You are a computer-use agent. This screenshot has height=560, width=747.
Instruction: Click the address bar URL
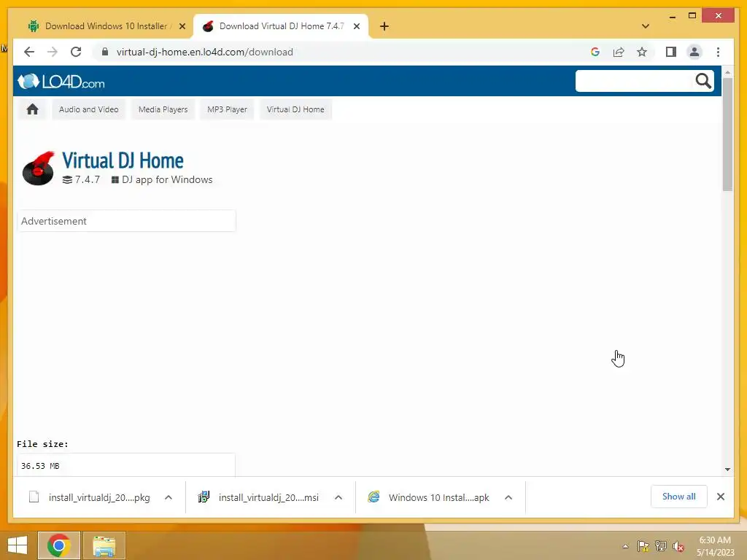point(205,52)
